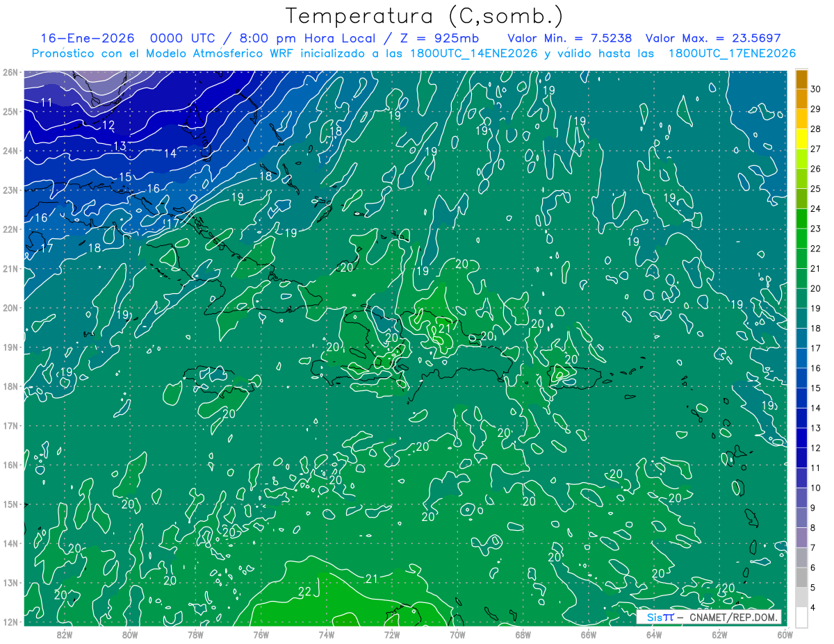
Task: Select the Valor Min. = 7.5238 text
Action: click(x=570, y=38)
